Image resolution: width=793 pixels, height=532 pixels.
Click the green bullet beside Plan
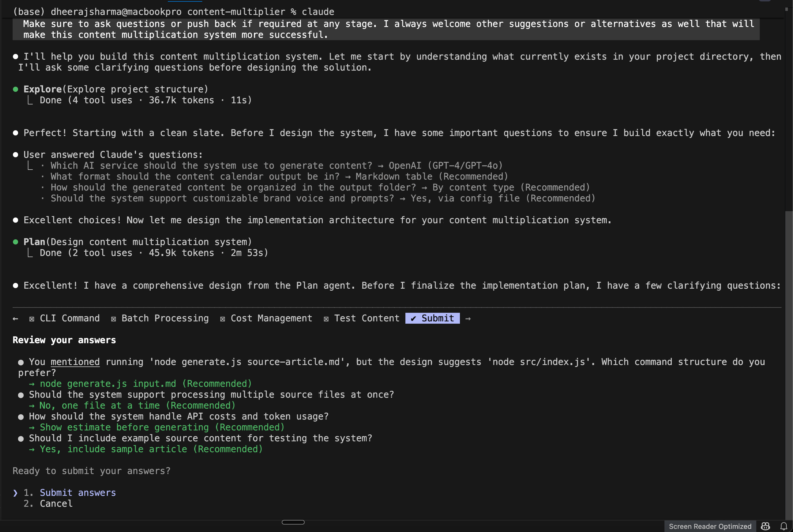point(15,242)
